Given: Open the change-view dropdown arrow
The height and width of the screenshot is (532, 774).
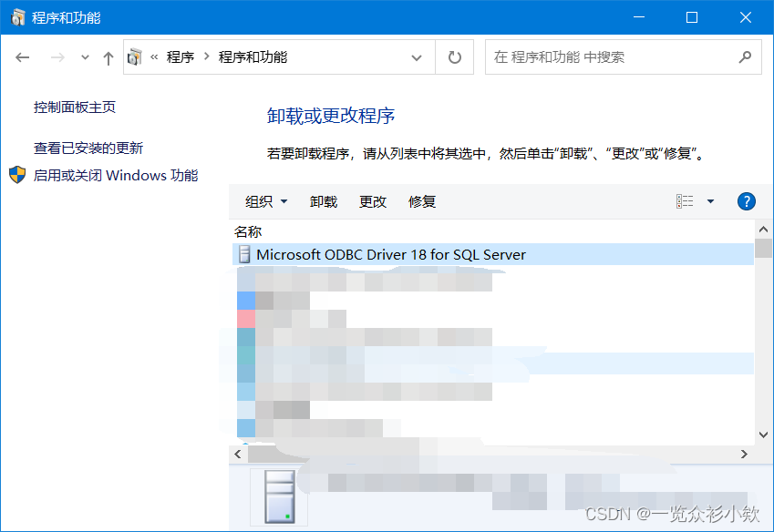Looking at the screenshot, I should tap(709, 201).
